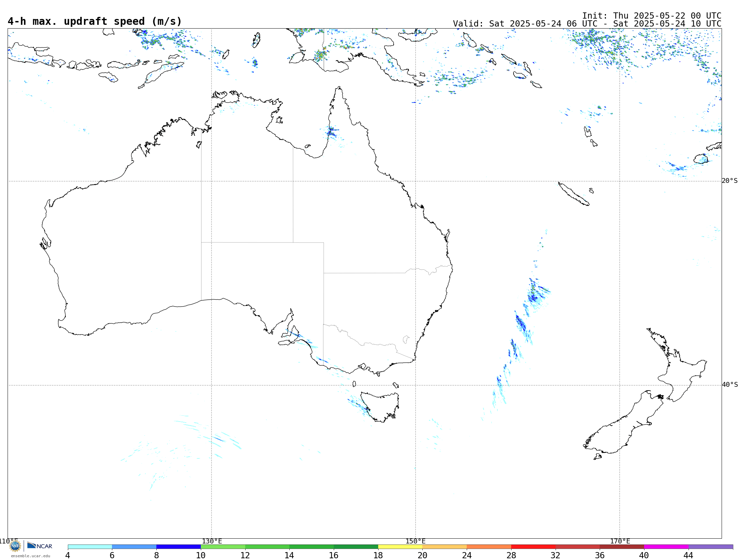
Task: Click the yellow 18-20 colorbar swatch
Action: tap(400, 547)
